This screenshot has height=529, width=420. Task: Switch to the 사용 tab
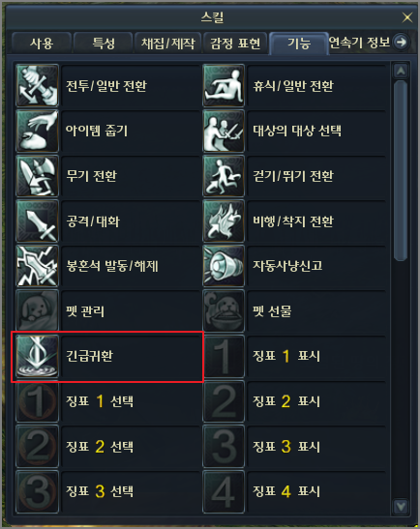click(42, 44)
